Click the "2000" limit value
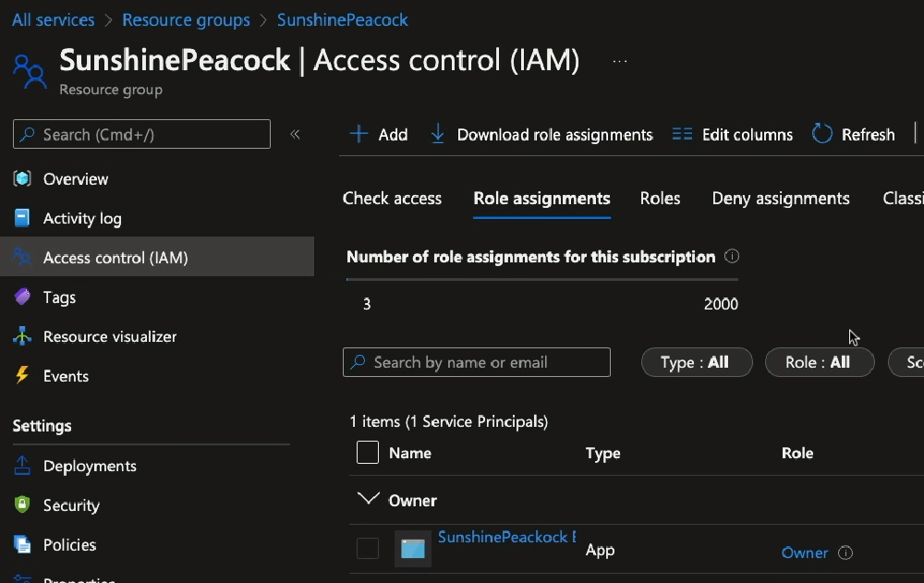The width and height of the screenshot is (924, 583). pyautogui.click(x=721, y=304)
